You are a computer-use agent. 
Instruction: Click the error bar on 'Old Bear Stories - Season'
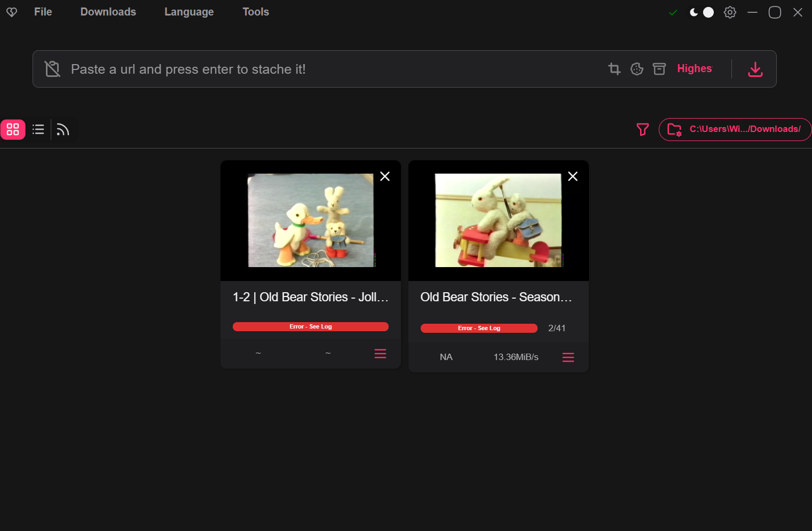(x=479, y=328)
